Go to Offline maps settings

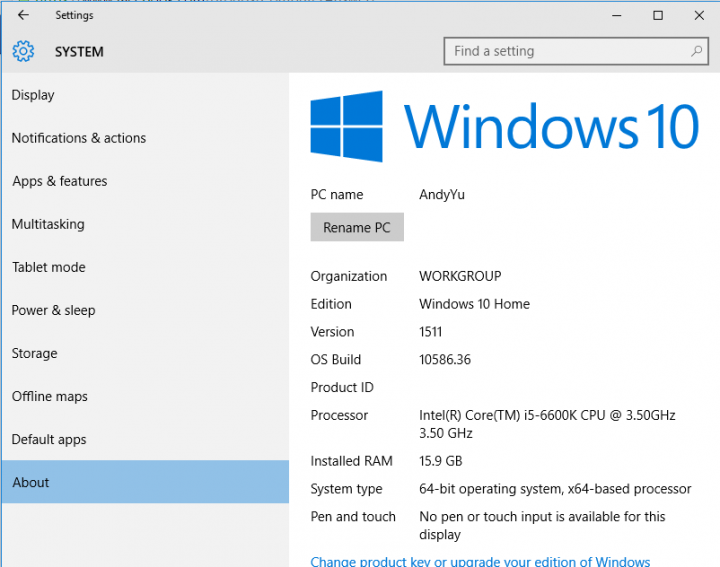145,396
